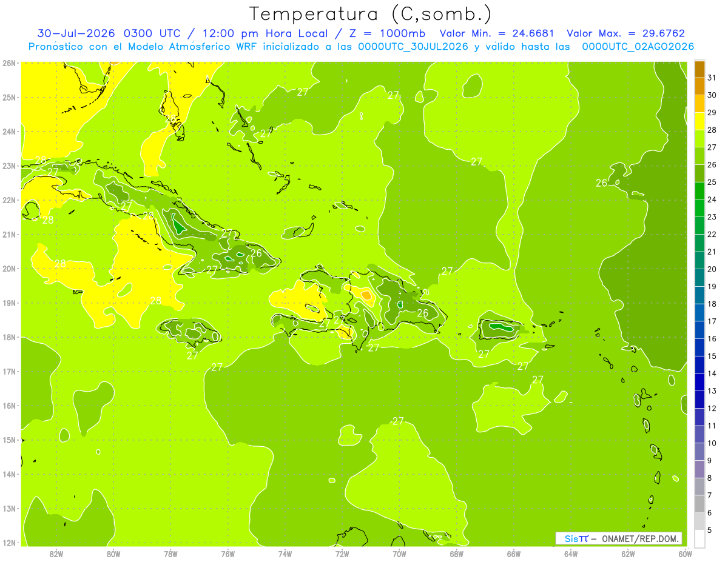Click the 70W longitude axis label
Viewport: 728px width, 562px height.
point(399,554)
